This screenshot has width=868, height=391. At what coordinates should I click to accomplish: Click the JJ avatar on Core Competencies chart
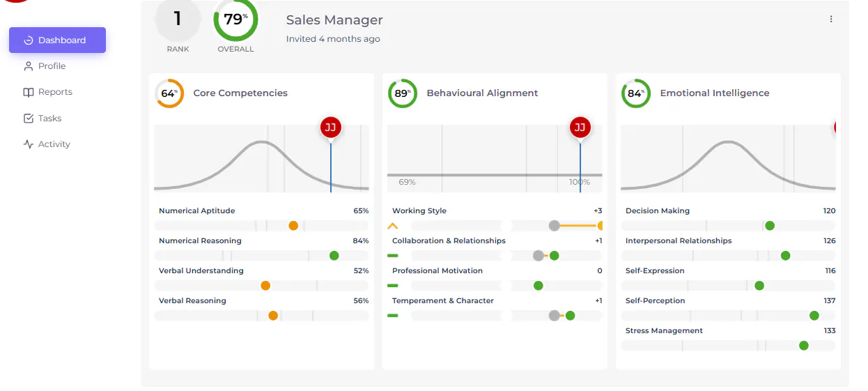coord(331,128)
